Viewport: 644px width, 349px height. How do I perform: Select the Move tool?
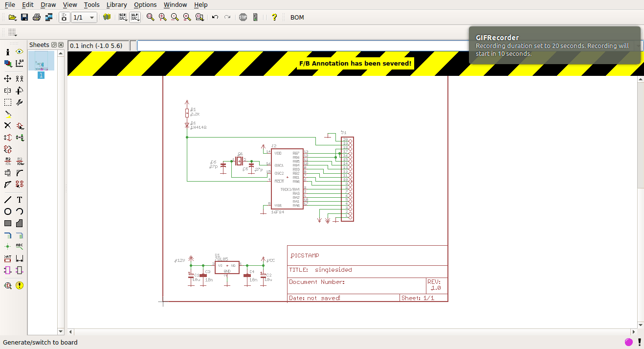(x=8, y=78)
